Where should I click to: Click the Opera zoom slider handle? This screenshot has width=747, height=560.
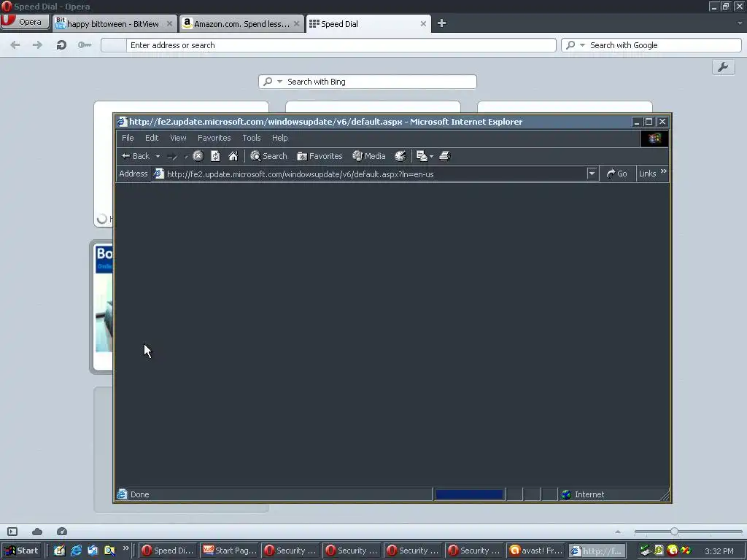[x=674, y=532]
